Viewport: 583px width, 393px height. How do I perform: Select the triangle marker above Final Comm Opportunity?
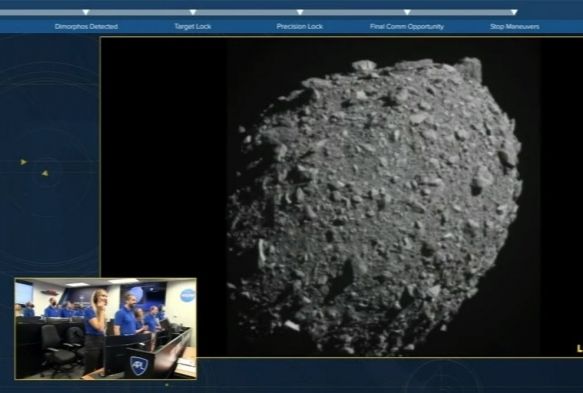coord(407,12)
